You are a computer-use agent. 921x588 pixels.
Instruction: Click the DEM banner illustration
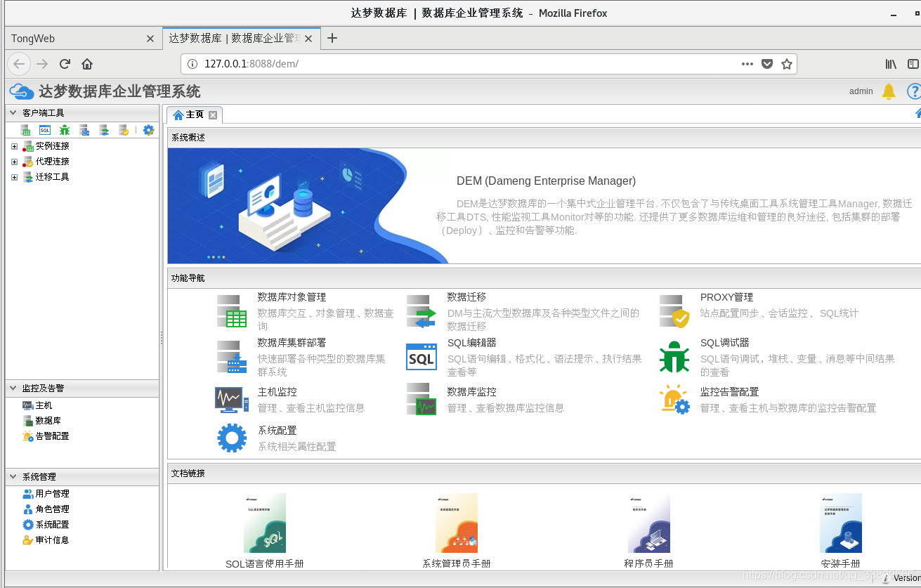click(x=308, y=206)
